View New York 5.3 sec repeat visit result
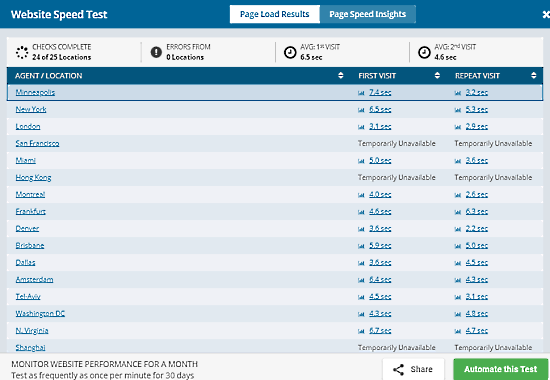This screenshot has width=550, height=380. point(477,109)
